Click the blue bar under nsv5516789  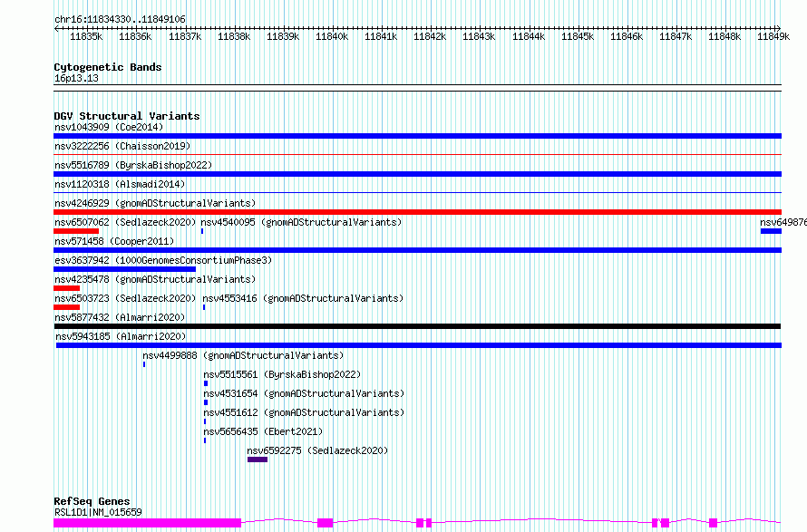coord(417,174)
